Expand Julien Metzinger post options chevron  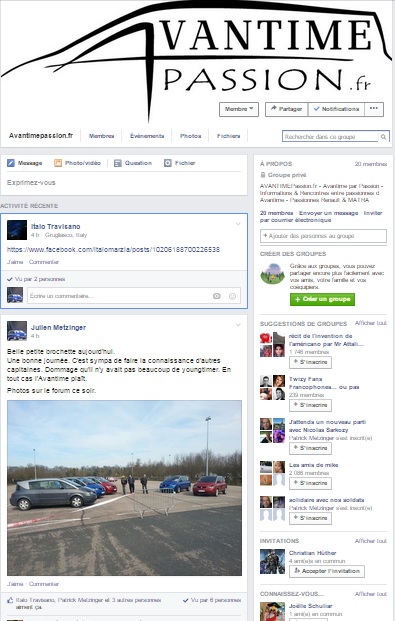238,325
